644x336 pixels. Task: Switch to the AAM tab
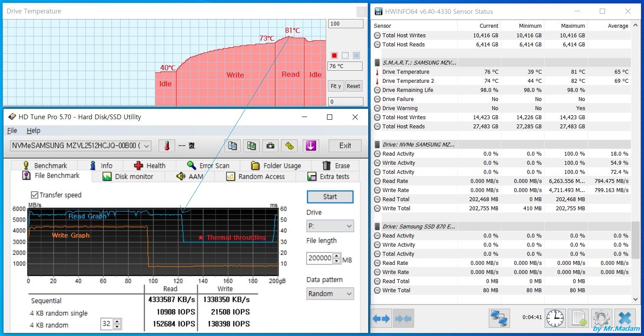pos(190,176)
